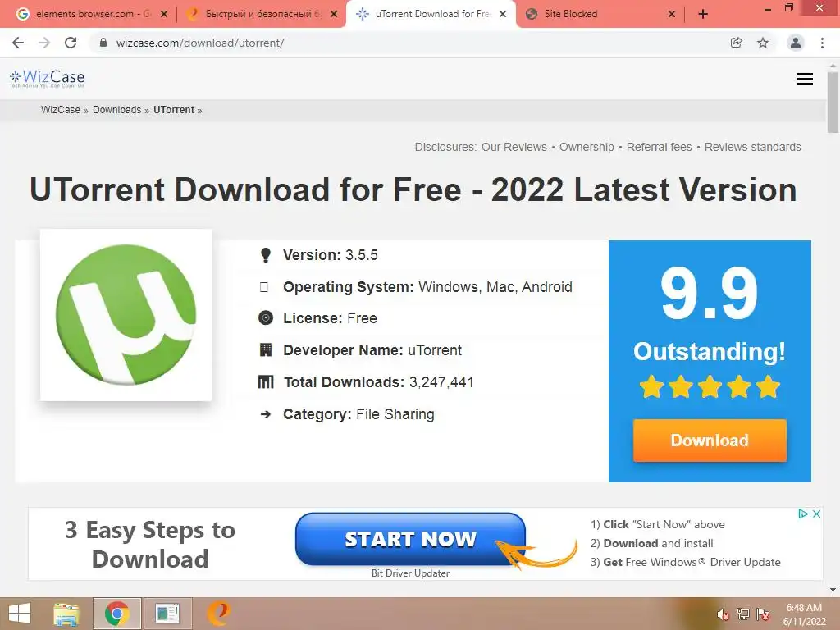840x630 pixels.
Task: Open the Our Reviews disclosure link
Action: 514,147
